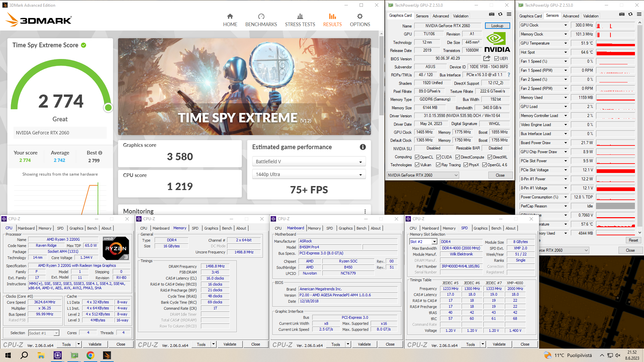Open Tools dropdown arrow in CPU-Z CPU window
The image size is (644, 362).
tap(78, 344)
